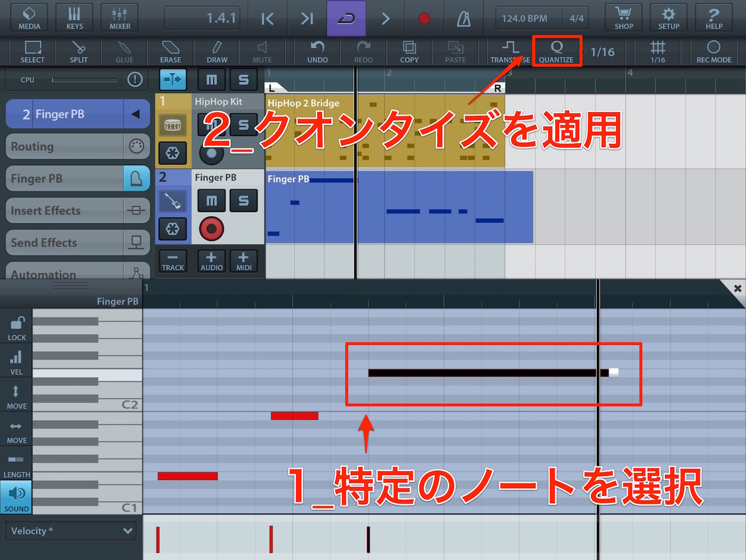Collapse the 2 Finger PB inspector
Viewport: 746px width, 560px height.
tap(136, 114)
